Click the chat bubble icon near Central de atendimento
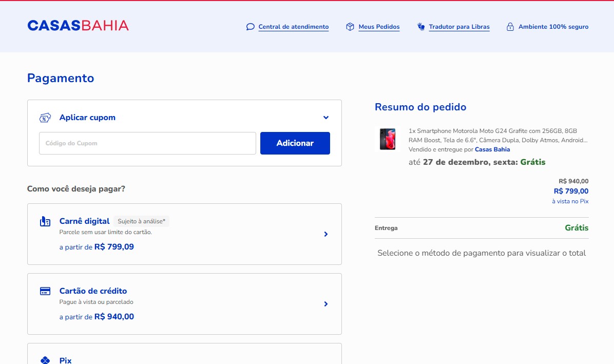 click(250, 27)
